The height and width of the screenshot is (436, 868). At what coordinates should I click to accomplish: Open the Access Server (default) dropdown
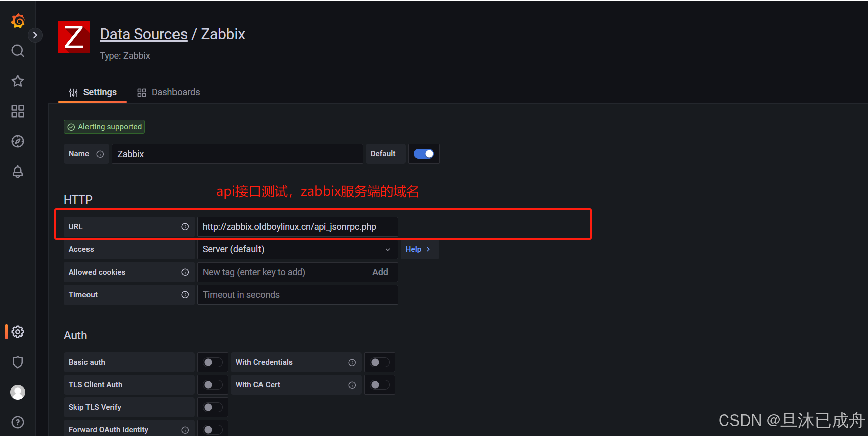point(297,249)
